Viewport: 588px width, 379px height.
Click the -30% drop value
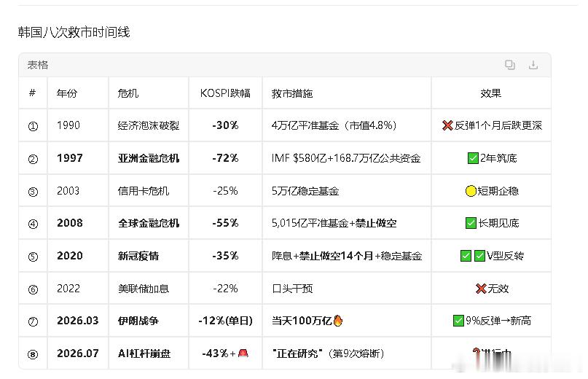coord(225,125)
